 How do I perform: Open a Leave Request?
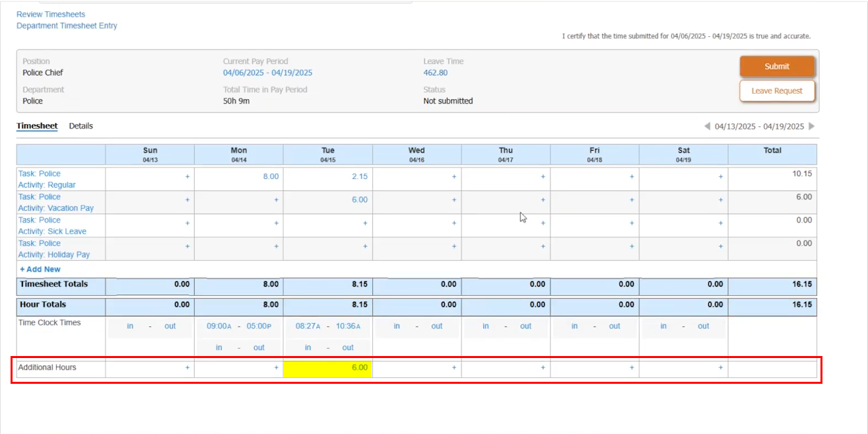tap(777, 90)
